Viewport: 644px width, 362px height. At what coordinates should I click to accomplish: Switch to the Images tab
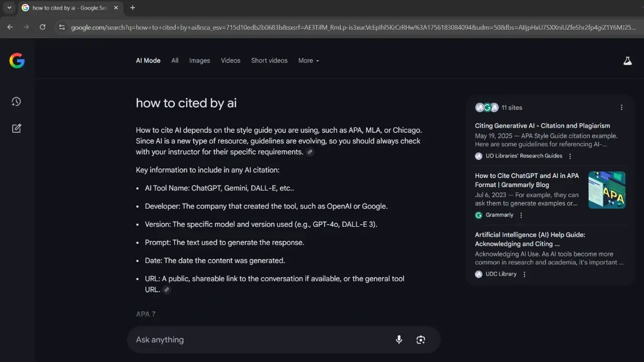point(199,60)
